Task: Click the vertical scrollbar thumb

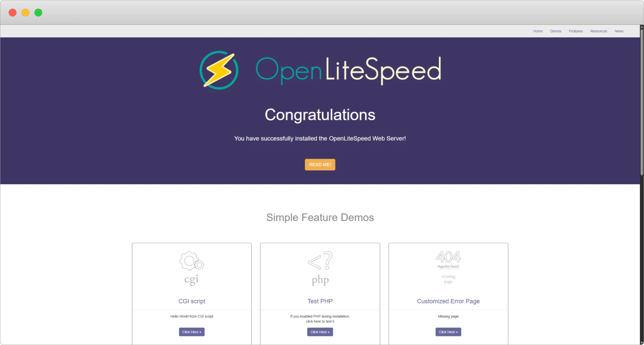Action: click(x=642, y=102)
